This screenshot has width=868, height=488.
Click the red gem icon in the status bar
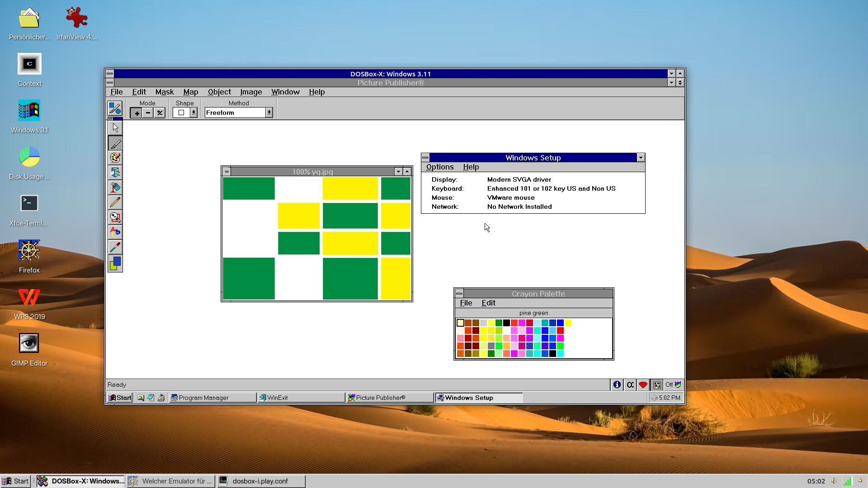coord(643,385)
